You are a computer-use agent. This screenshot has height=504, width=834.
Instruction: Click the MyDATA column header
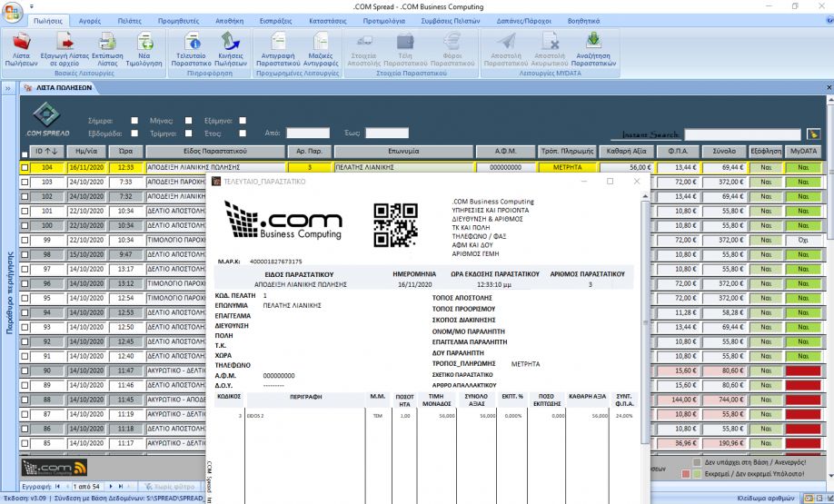click(803, 152)
